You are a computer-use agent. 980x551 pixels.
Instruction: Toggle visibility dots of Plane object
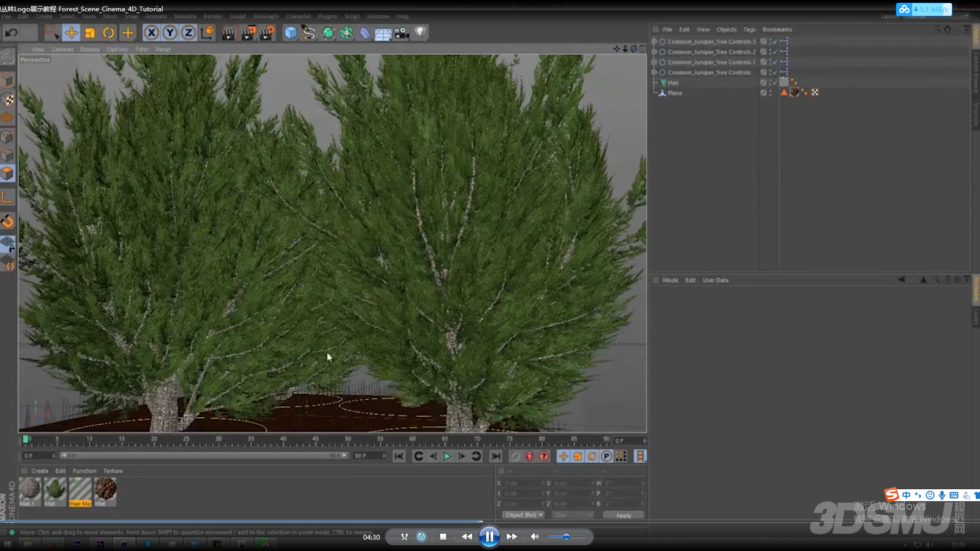click(770, 93)
